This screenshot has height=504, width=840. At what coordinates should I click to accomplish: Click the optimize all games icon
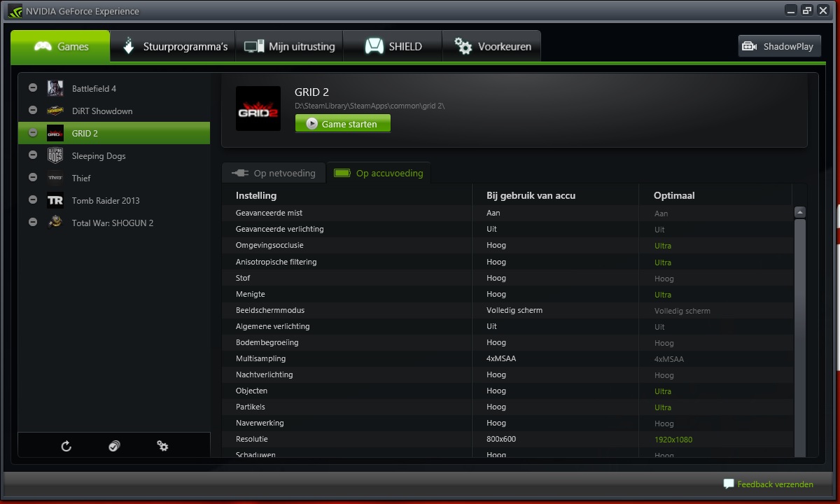click(x=114, y=446)
